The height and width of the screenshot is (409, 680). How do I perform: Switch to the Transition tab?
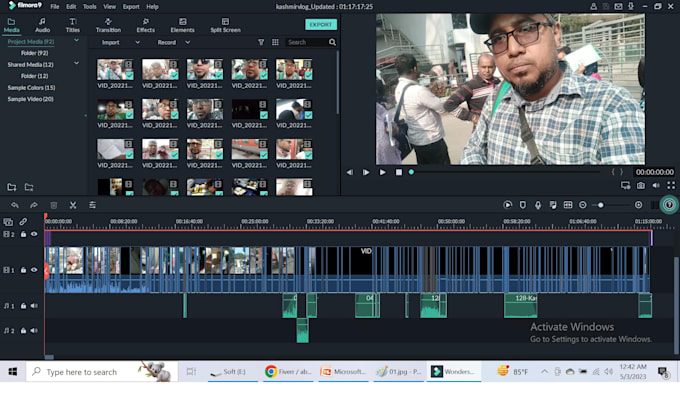tap(108, 25)
